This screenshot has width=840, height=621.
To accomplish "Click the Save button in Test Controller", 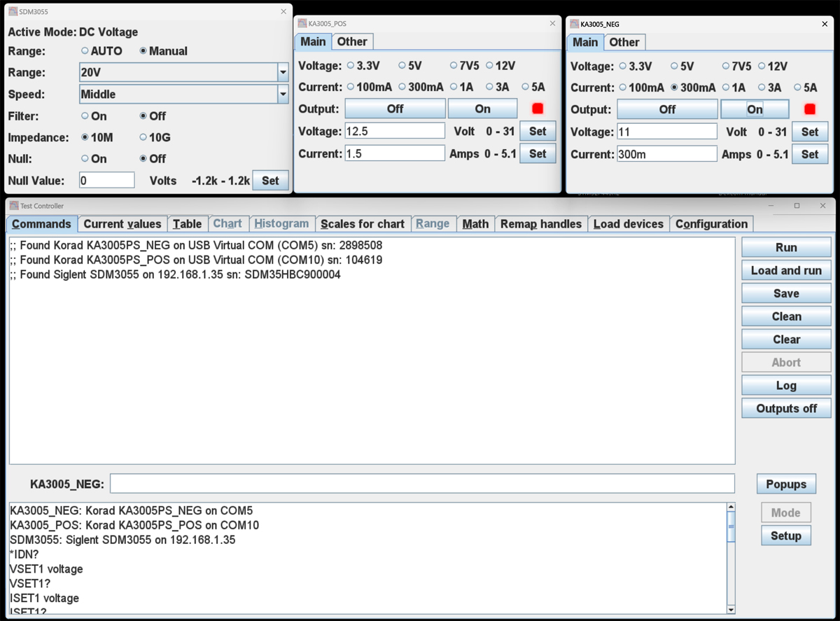I will point(786,293).
